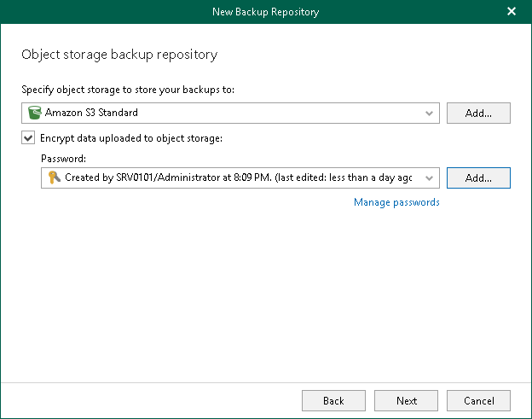Uncheck the encrypt data checkbox
This screenshot has width=532, height=419.
(x=28, y=137)
